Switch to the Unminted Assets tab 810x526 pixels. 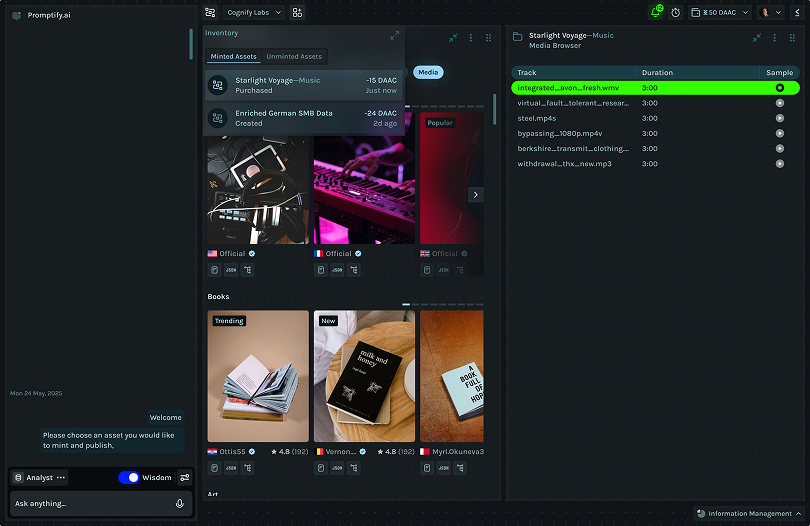pyautogui.click(x=294, y=56)
